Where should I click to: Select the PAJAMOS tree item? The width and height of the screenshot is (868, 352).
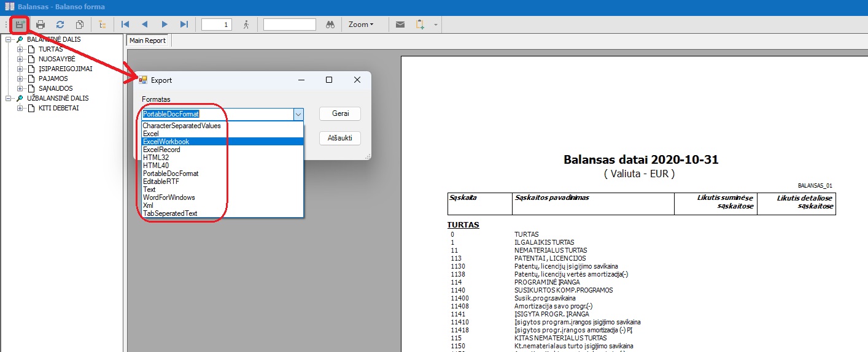point(53,78)
